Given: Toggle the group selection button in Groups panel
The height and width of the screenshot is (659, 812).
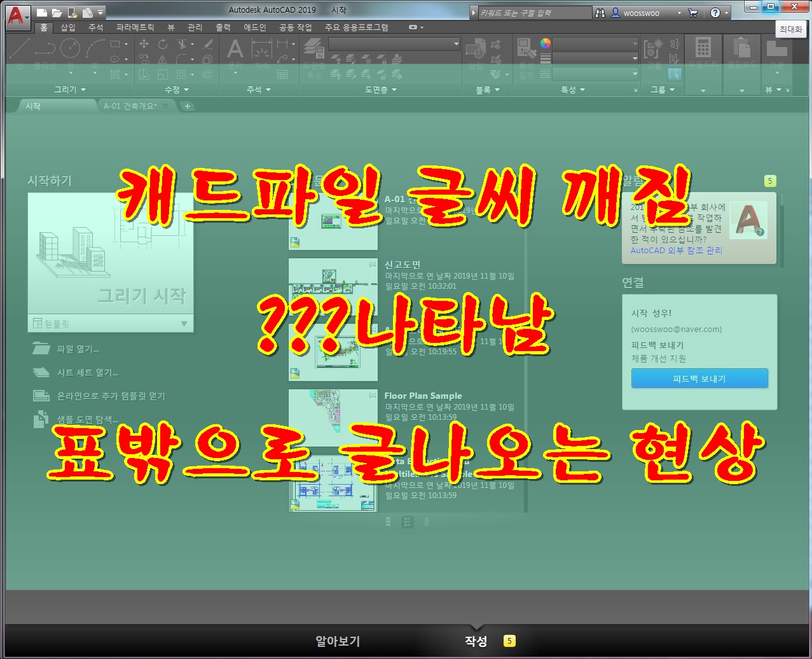Looking at the screenshot, I should coord(675,74).
